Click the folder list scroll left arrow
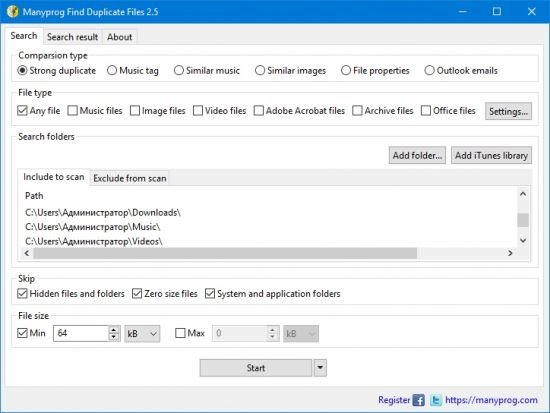The image size is (550, 413). coord(27,253)
